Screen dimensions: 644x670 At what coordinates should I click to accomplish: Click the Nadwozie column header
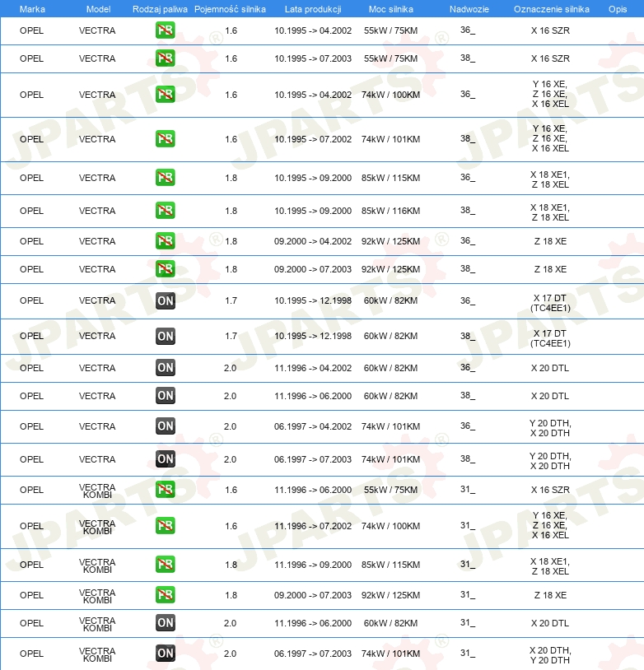pyautogui.click(x=469, y=9)
